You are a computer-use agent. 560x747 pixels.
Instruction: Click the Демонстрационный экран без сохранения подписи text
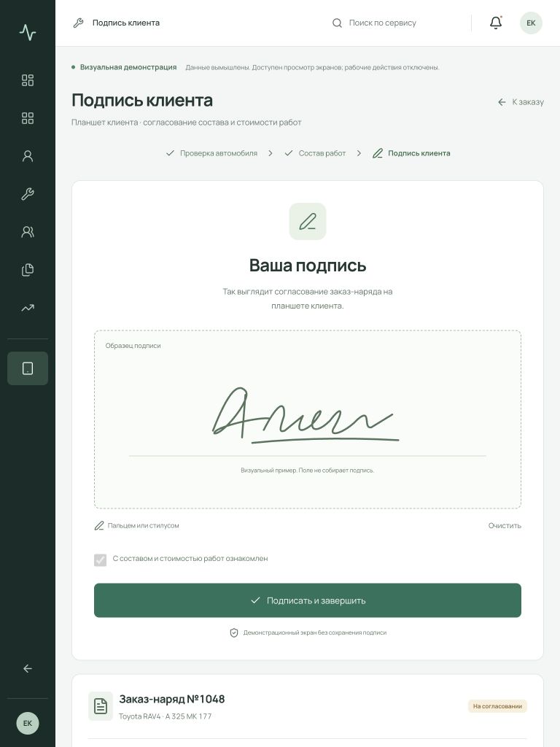pos(315,632)
